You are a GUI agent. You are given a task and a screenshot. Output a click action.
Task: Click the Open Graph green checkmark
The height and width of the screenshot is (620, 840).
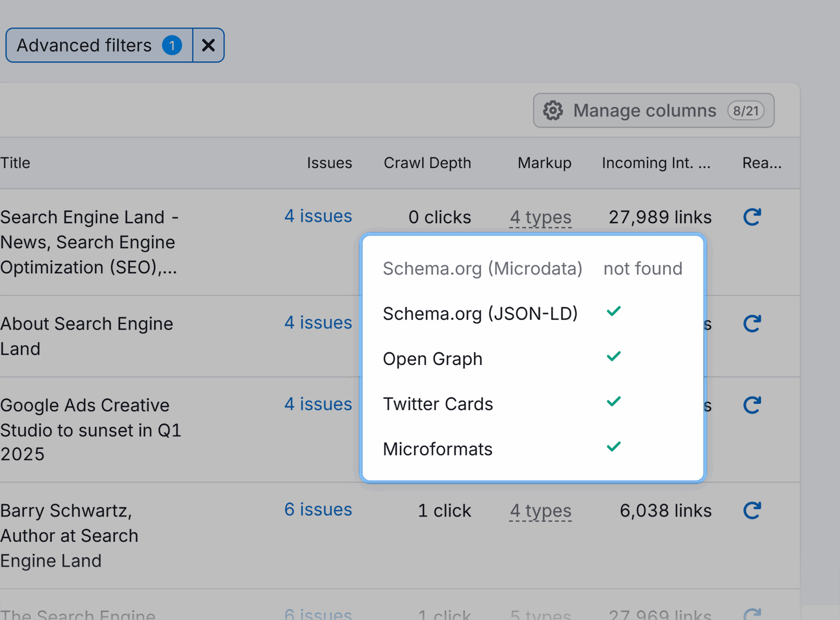coord(614,357)
